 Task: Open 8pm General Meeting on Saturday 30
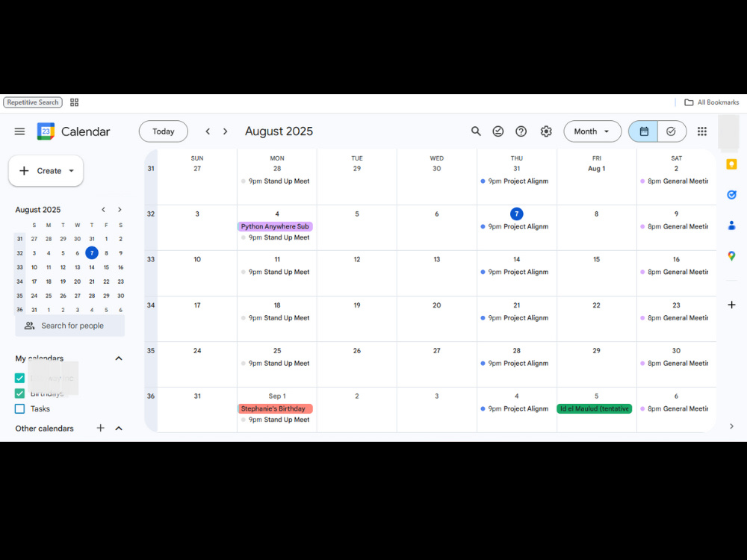[675, 364]
